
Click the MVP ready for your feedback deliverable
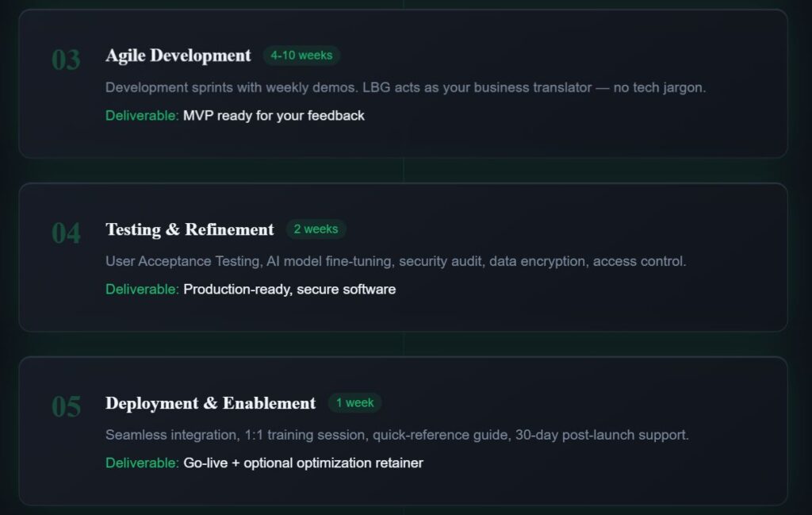point(274,116)
